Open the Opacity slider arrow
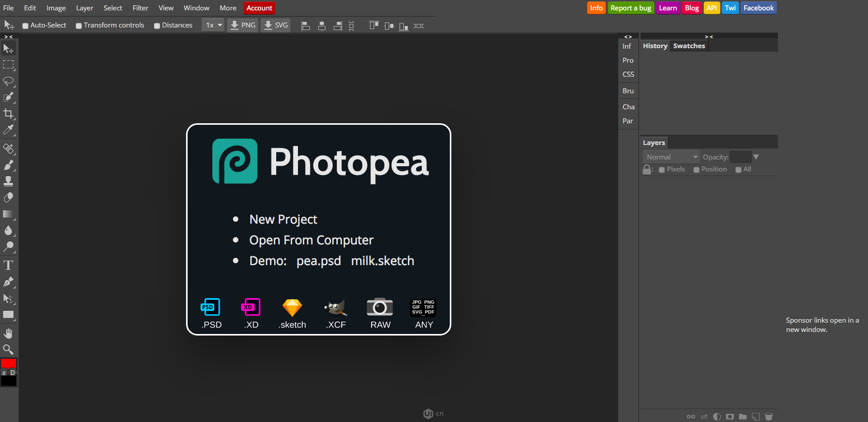 [756, 157]
